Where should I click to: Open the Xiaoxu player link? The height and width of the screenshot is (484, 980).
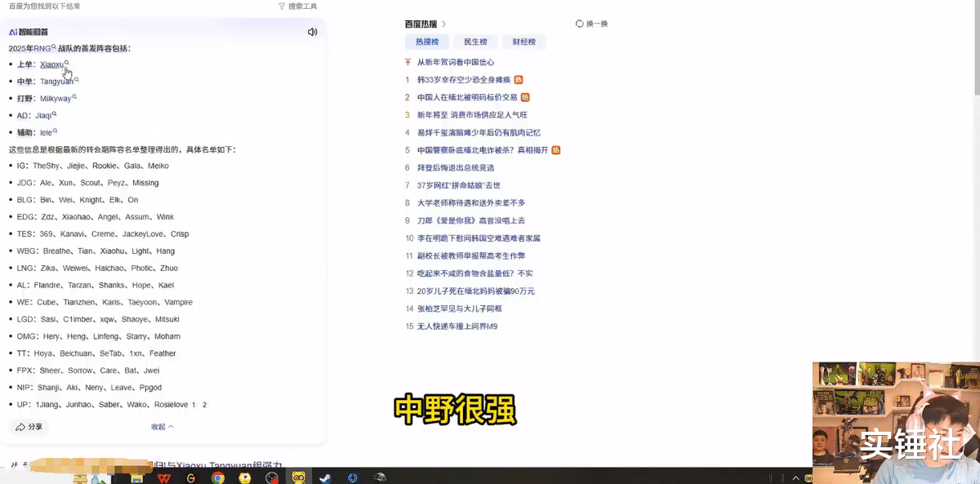(51, 64)
